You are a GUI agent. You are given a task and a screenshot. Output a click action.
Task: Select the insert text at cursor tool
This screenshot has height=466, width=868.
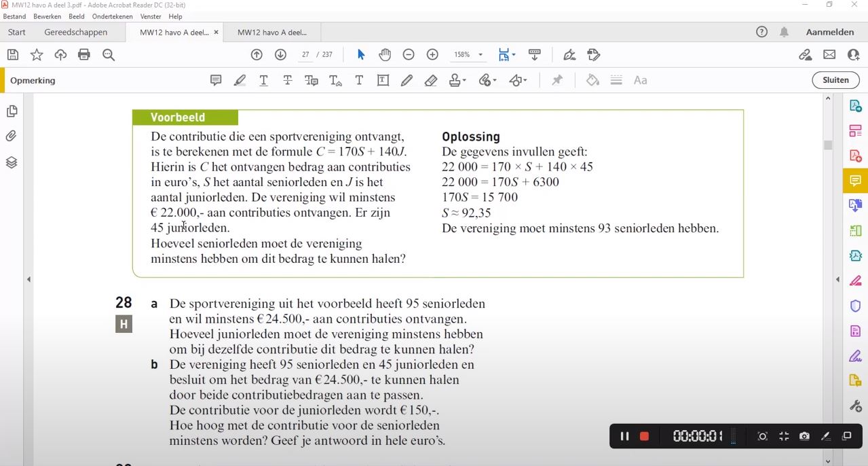click(x=335, y=80)
